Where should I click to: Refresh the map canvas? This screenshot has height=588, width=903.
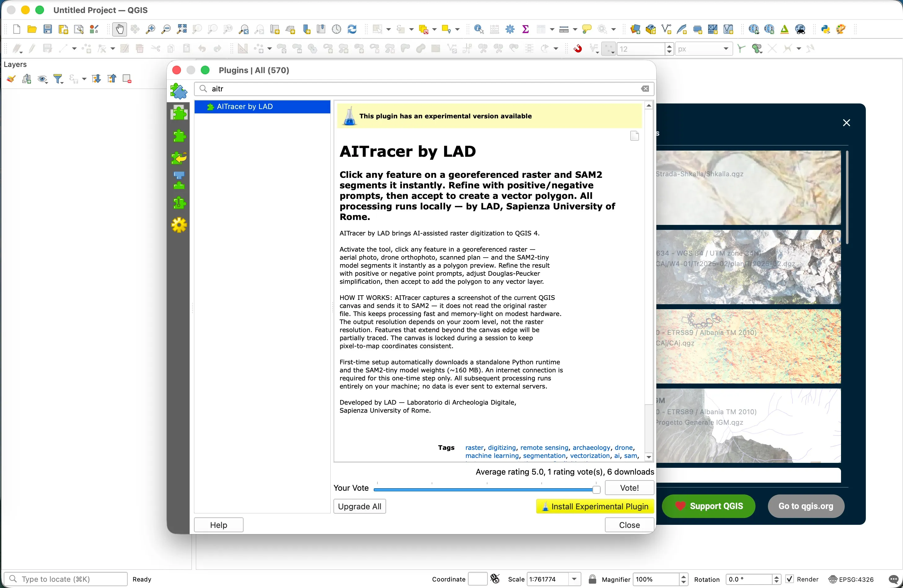[352, 29]
